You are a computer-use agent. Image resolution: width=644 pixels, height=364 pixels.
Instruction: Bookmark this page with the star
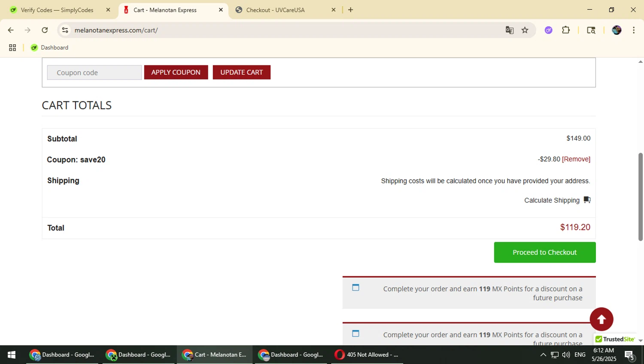[x=525, y=30]
